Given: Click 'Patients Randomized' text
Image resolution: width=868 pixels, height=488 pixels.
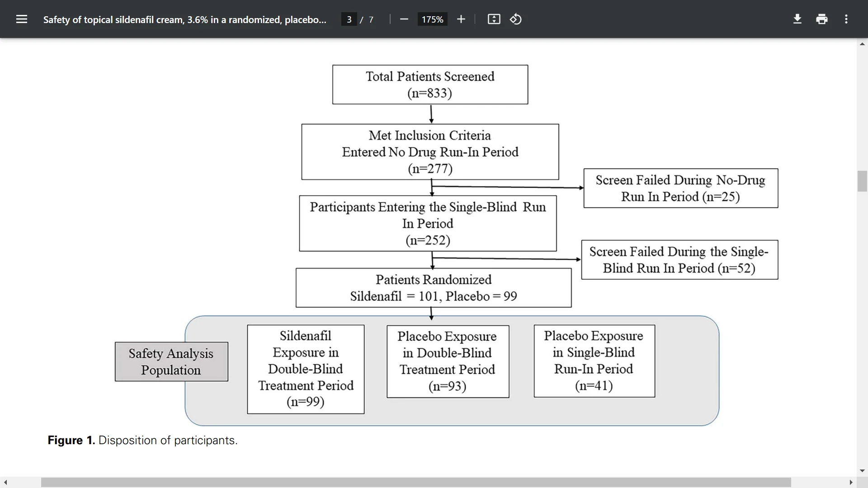Looking at the screenshot, I should coord(434,280).
